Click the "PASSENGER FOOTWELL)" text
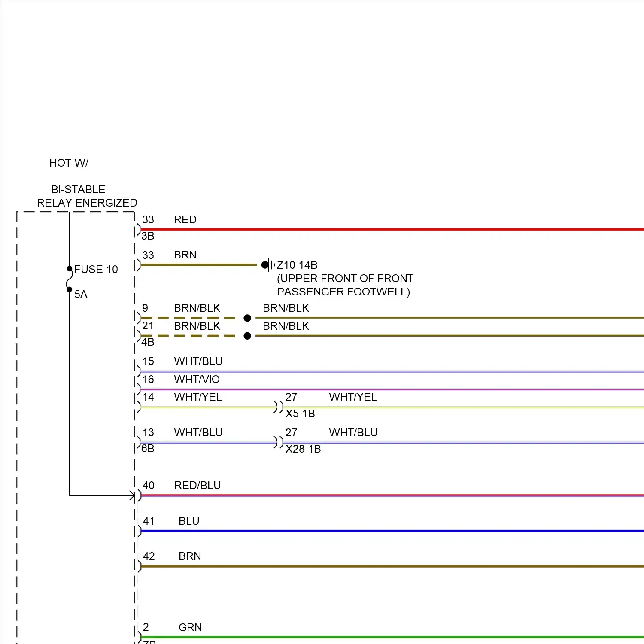 [x=343, y=292]
